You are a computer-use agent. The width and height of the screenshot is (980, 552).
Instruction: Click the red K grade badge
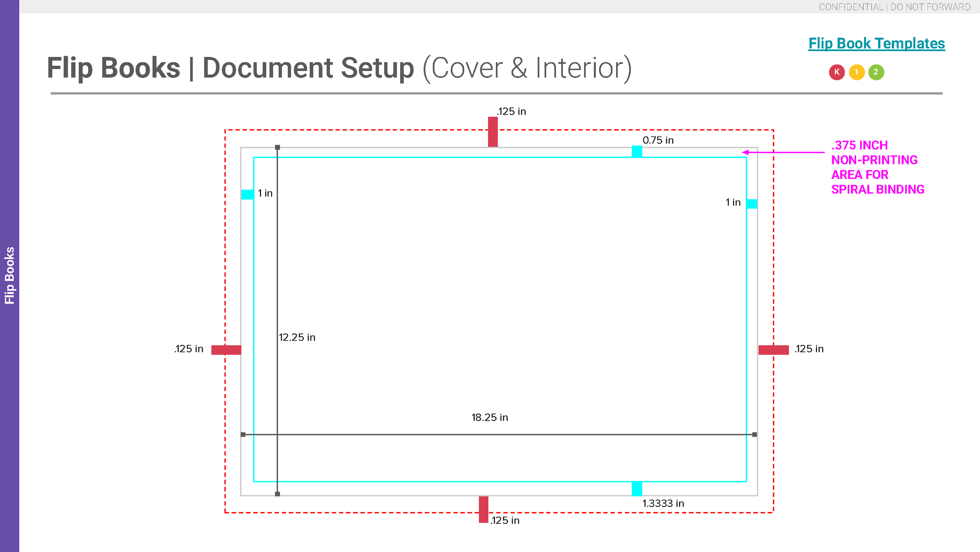coord(837,72)
